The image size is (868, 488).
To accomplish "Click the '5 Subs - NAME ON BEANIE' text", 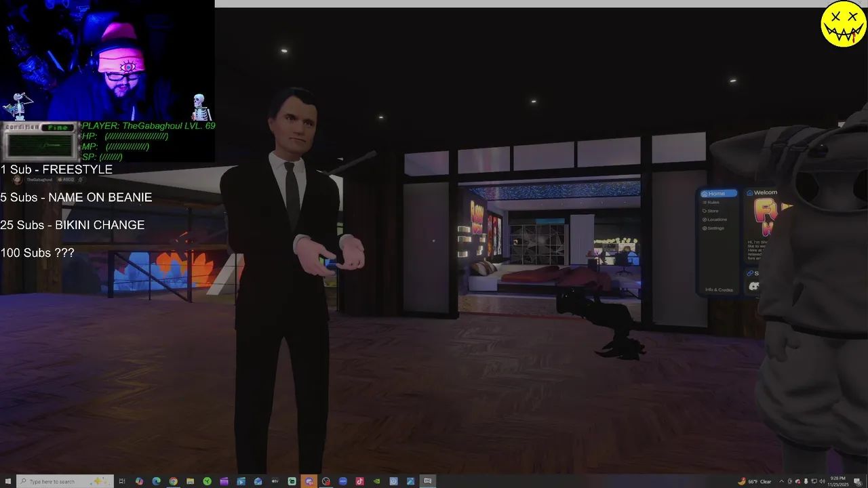I will 76,197.
